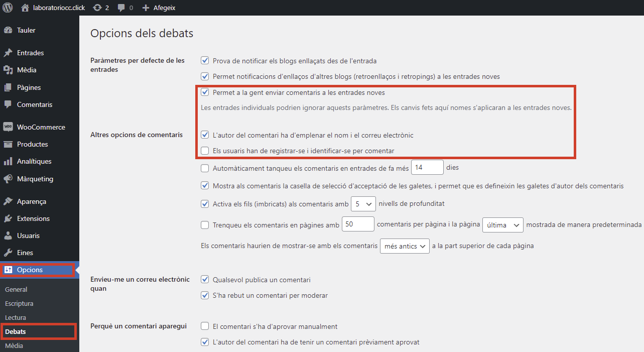Enable breaking comments into pages

tap(205, 225)
